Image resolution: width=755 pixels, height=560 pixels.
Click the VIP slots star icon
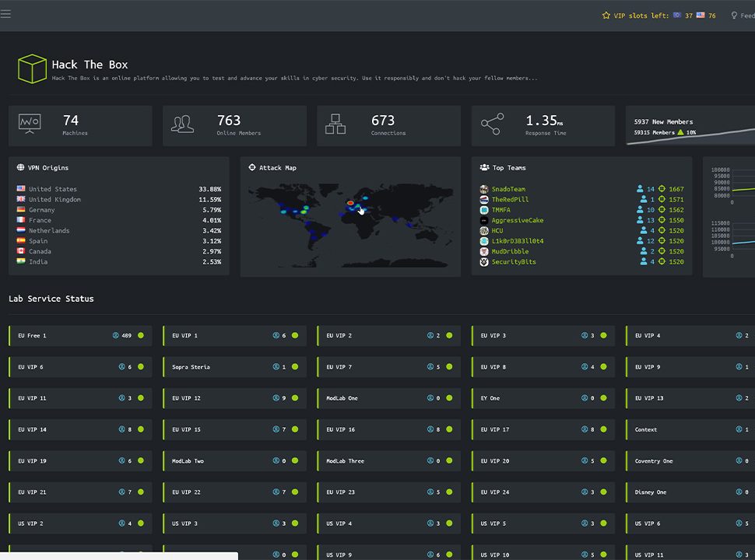tap(606, 16)
